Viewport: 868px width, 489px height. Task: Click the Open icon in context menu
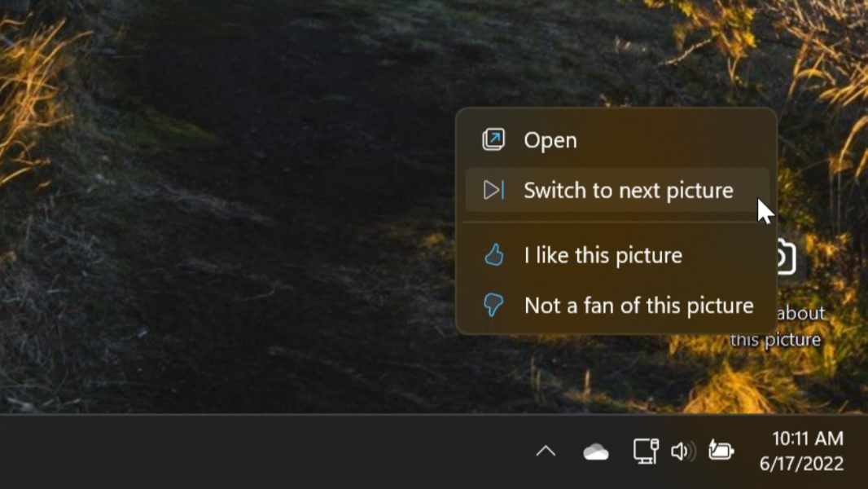[x=493, y=140]
